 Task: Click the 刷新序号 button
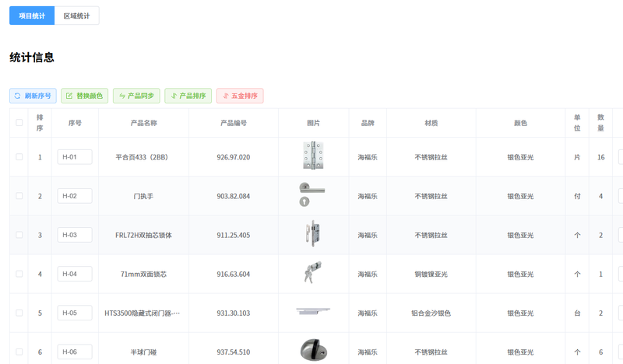33,96
